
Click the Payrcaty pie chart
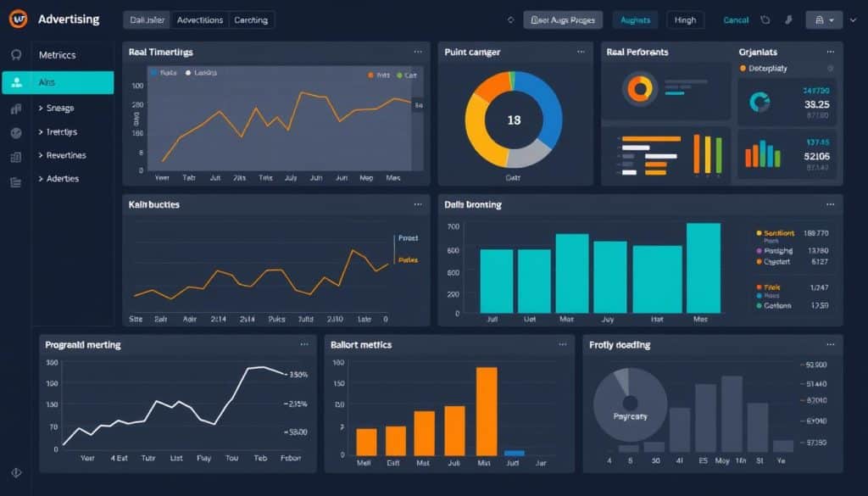630,404
